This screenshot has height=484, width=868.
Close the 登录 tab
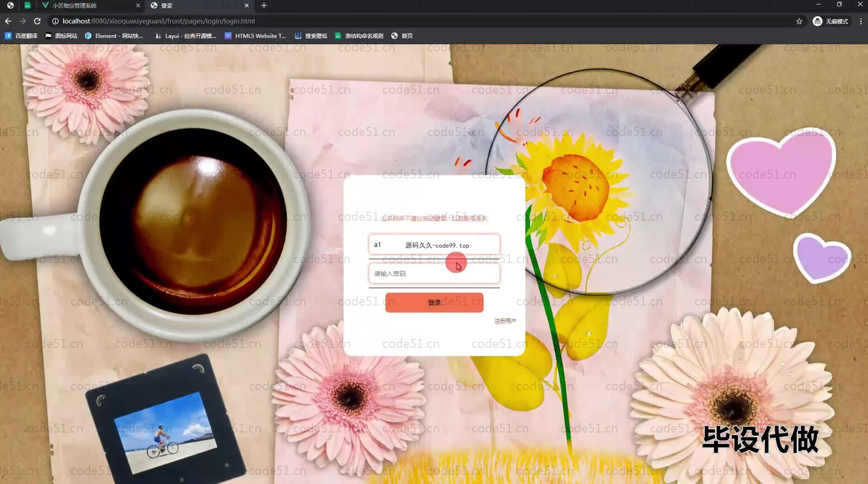click(x=247, y=5)
